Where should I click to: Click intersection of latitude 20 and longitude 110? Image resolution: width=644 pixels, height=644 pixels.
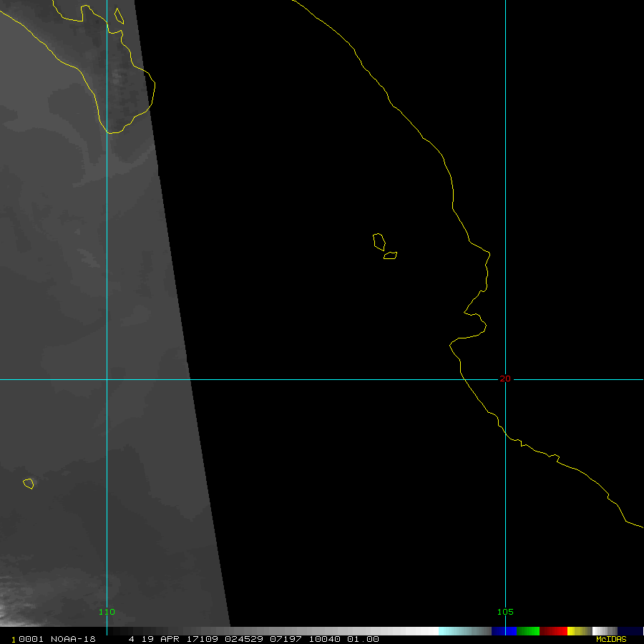107,379
